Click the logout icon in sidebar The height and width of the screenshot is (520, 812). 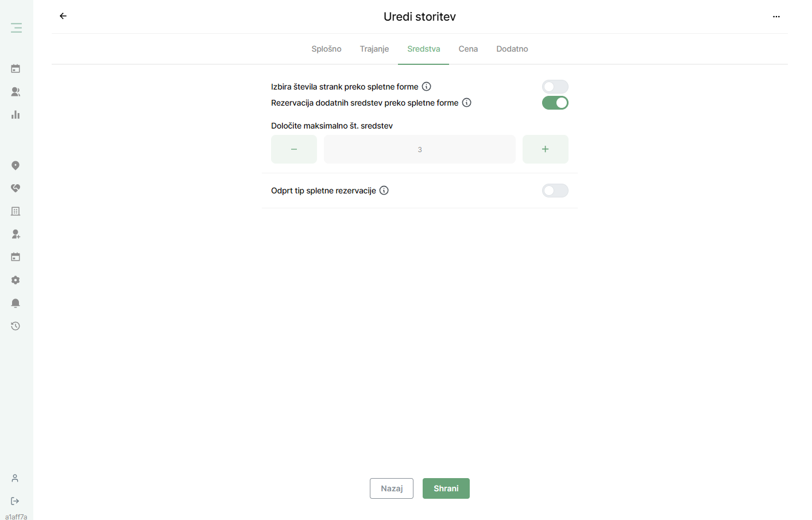click(15, 501)
